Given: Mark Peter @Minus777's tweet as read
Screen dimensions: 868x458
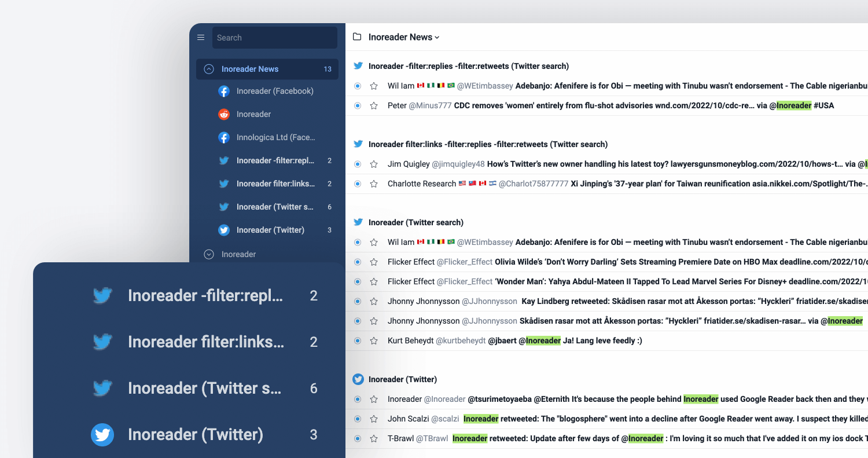Looking at the screenshot, I should tap(357, 105).
